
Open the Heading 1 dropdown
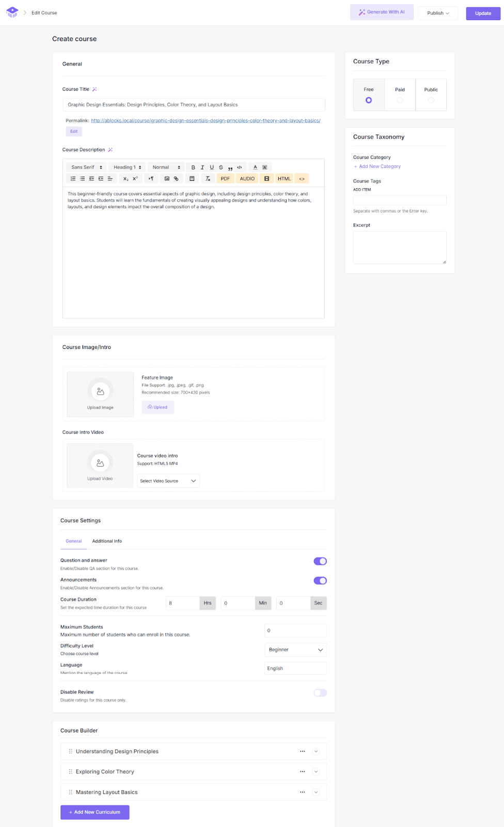click(128, 167)
